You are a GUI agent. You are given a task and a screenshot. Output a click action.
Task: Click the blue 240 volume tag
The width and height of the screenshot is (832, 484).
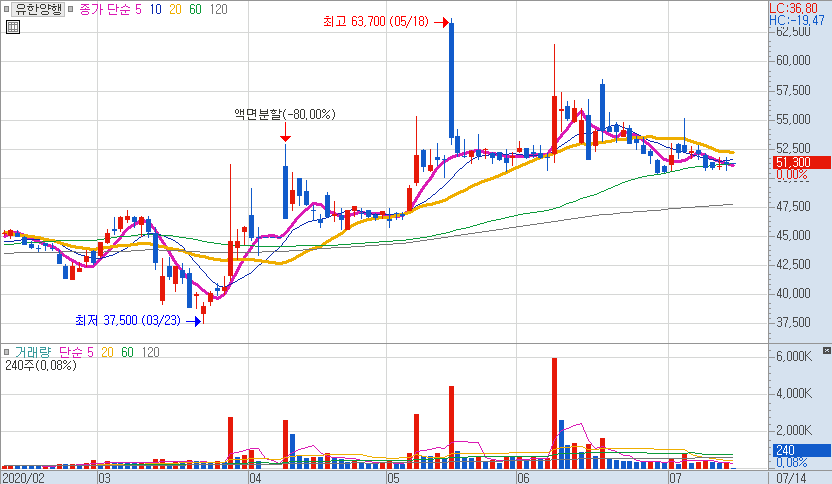tap(802, 450)
